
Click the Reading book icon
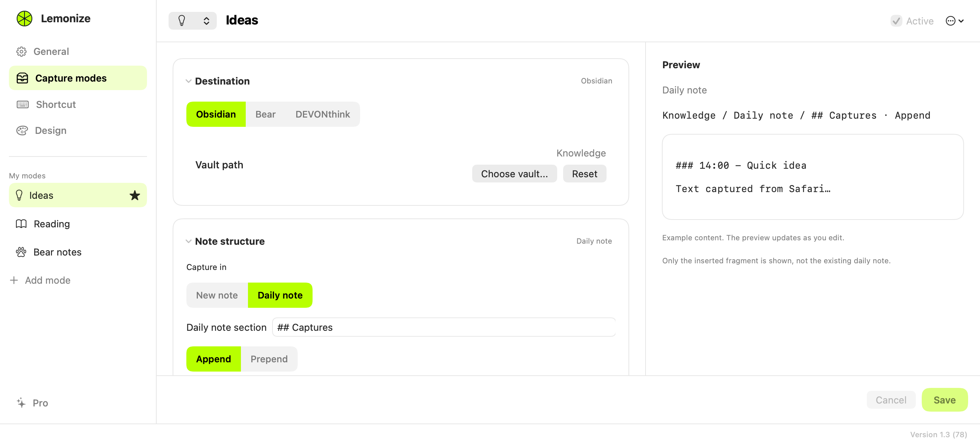coord(21,224)
